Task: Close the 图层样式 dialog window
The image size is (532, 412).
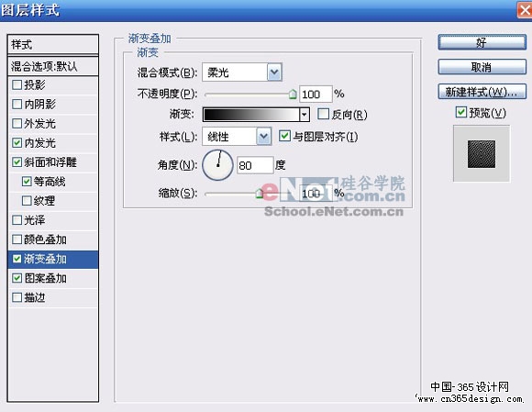Action: pos(525,10)
